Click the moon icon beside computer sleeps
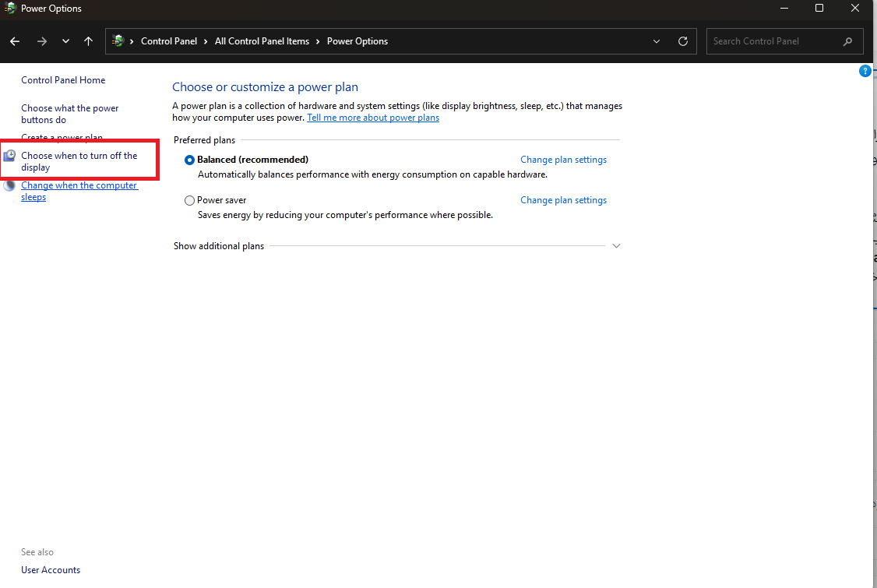This screenshot has width=877, height=588. tap(9, 186)
